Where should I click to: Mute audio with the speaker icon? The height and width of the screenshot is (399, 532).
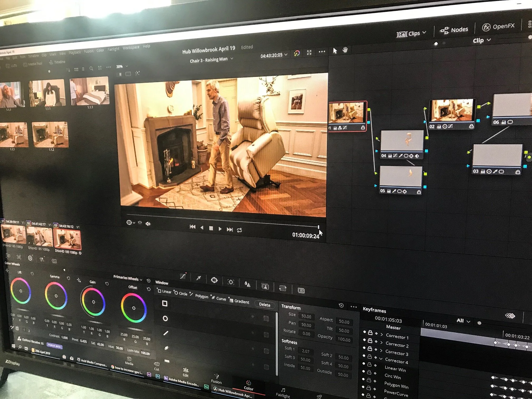pos(148,224)
